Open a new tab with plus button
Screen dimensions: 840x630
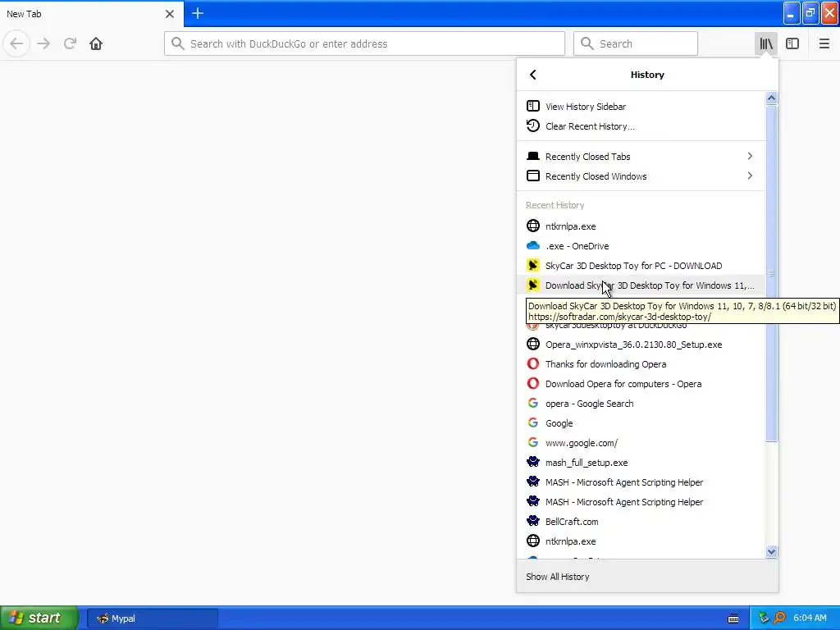197,13
